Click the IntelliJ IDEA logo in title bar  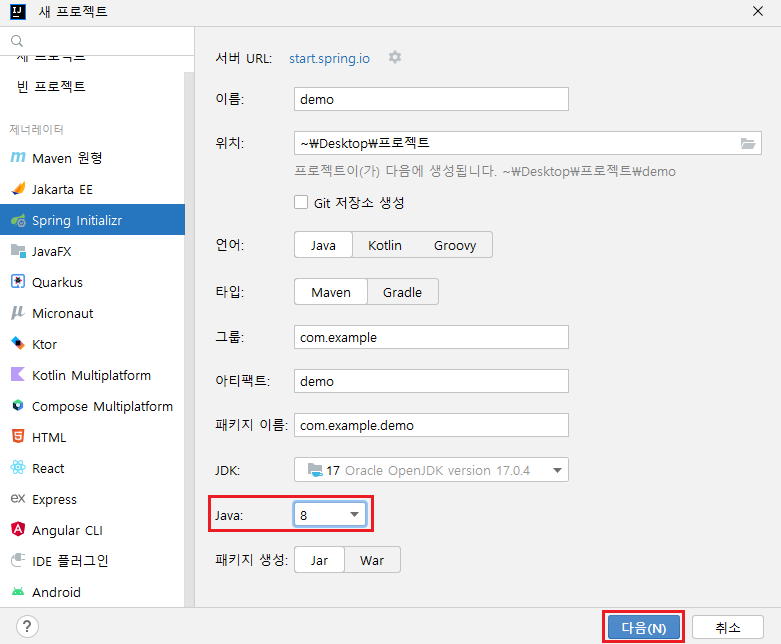click(x=17, y=11)
